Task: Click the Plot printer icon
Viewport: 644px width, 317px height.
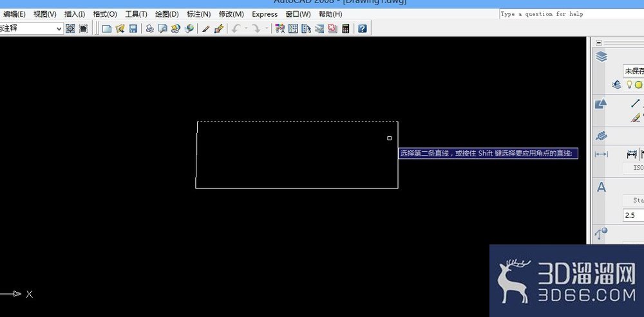Action: click(x=150, y=28)
